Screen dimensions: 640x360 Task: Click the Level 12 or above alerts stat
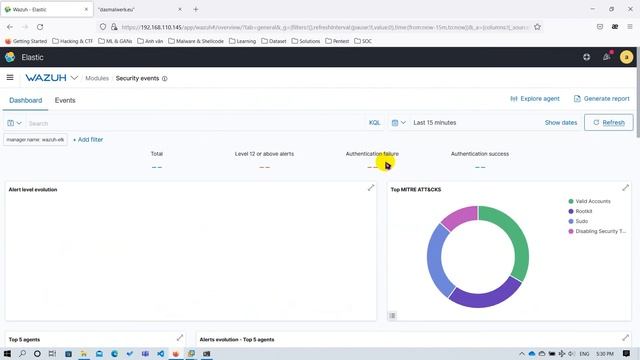(264, 160)
